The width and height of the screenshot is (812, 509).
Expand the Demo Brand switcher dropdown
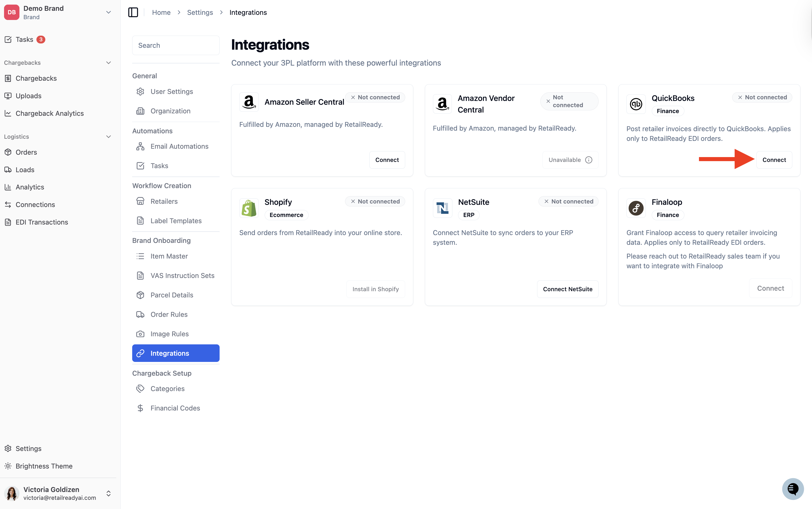coord(108,12)
